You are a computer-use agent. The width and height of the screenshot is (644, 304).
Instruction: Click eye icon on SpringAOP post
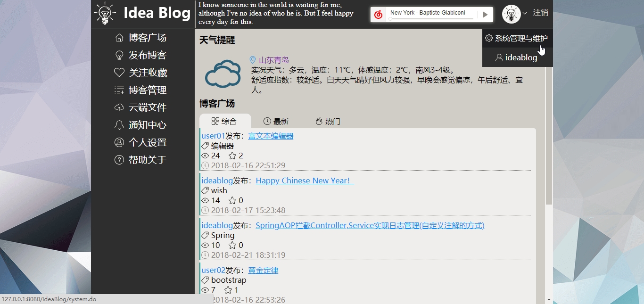pyautogui.click(x=205, y=245)
